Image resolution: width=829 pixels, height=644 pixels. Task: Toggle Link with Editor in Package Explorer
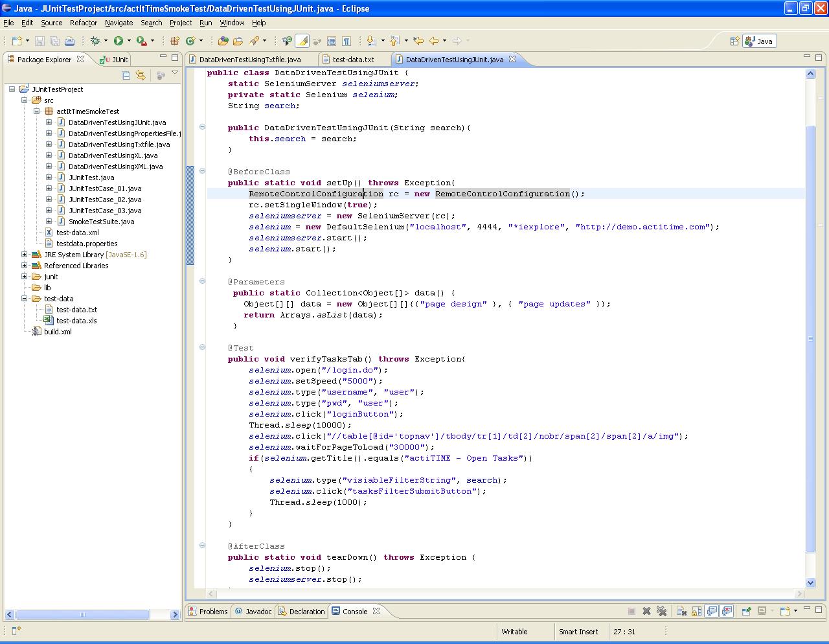coord(141,75)
